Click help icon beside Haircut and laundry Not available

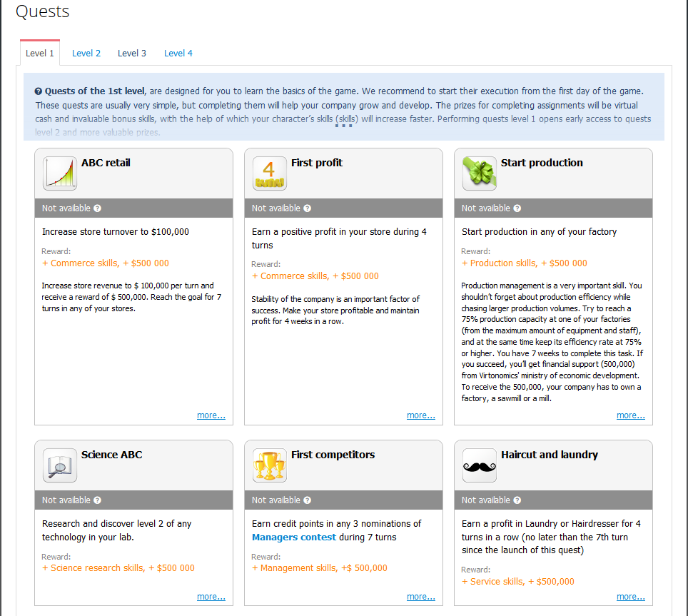coord(517,500)
